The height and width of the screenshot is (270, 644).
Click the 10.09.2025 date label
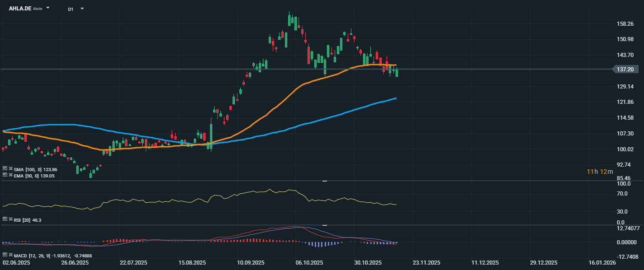251,262
